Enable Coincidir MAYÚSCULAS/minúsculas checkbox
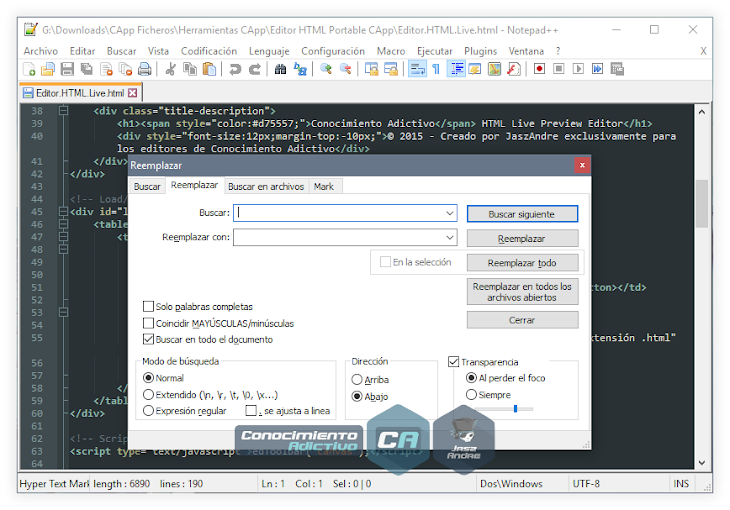 pyautogui.click(x=149, y=323)
